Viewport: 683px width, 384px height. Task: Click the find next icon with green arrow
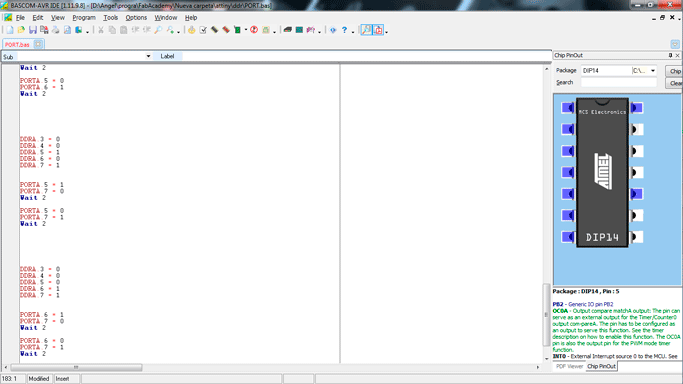170,30
